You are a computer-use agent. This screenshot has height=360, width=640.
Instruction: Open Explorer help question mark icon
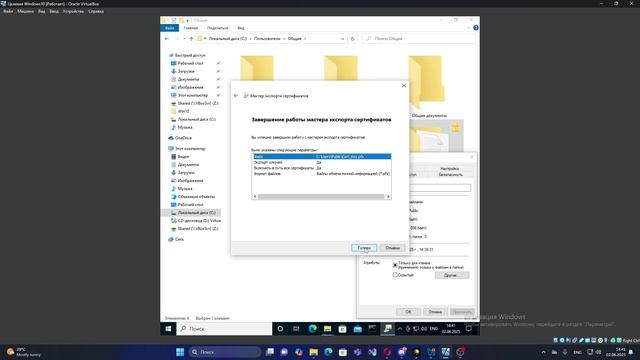(476, 28)
